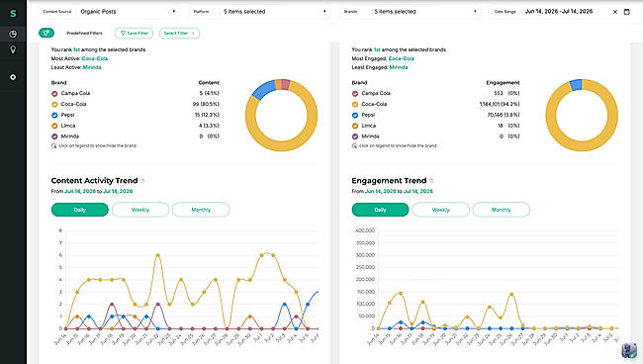Viewport: 643px width, 364px height.
Task: Click Most Engaged Coca-Cola link
Action: [x=401, y=58]
